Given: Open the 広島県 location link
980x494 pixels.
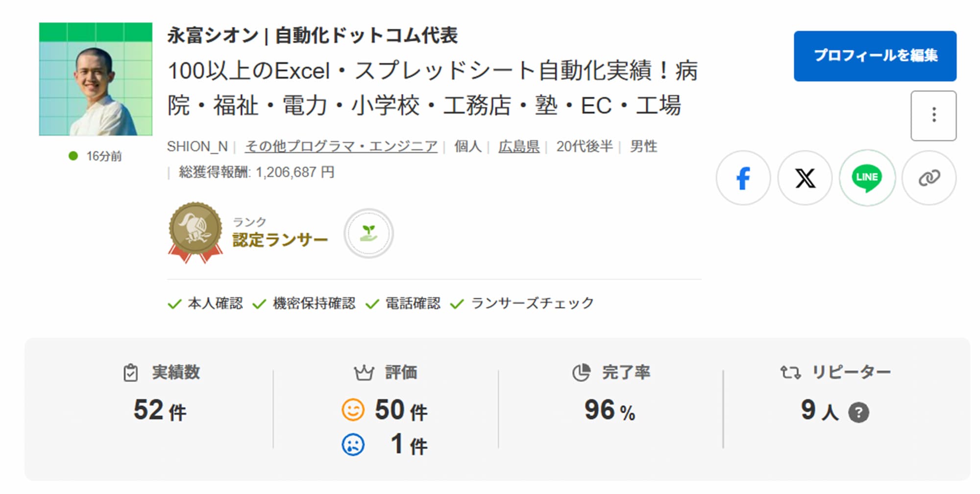Looking at the screenshot, I should click(x=518, y=146).
